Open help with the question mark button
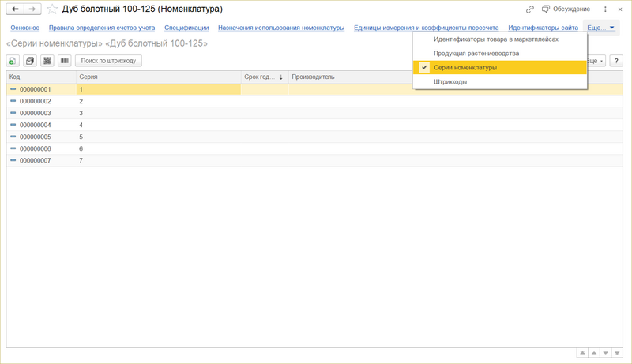This screenshot has height=364, width=632. point(616,61)
